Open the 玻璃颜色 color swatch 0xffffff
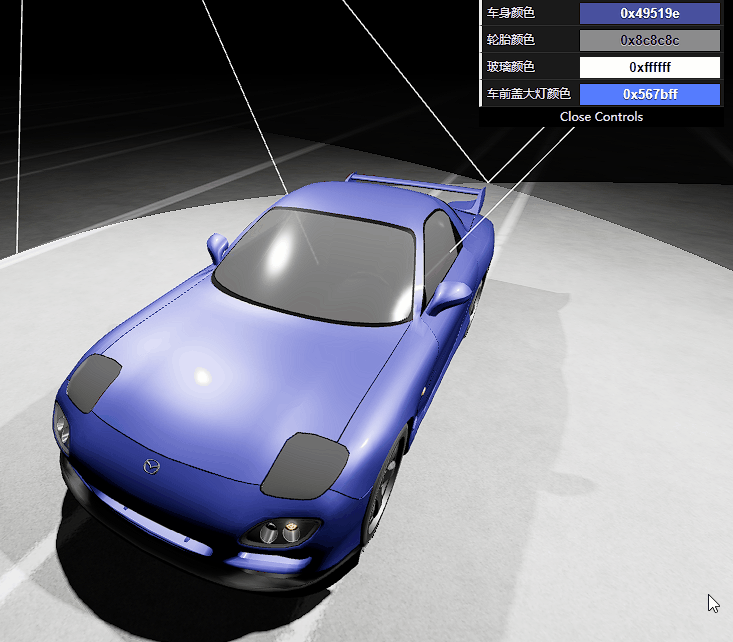The height and width of the screenshot is (642, 733). [x=650, y=67]
